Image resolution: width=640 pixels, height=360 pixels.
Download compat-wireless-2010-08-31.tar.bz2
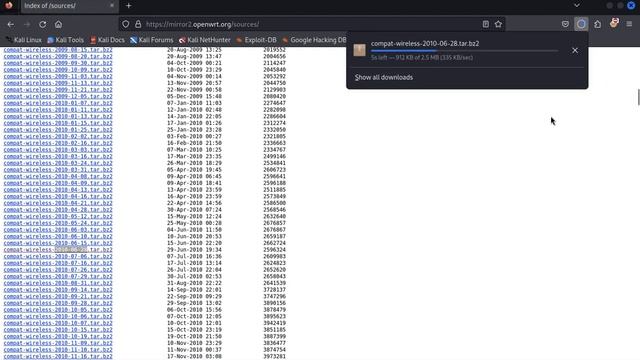[58, 283]
